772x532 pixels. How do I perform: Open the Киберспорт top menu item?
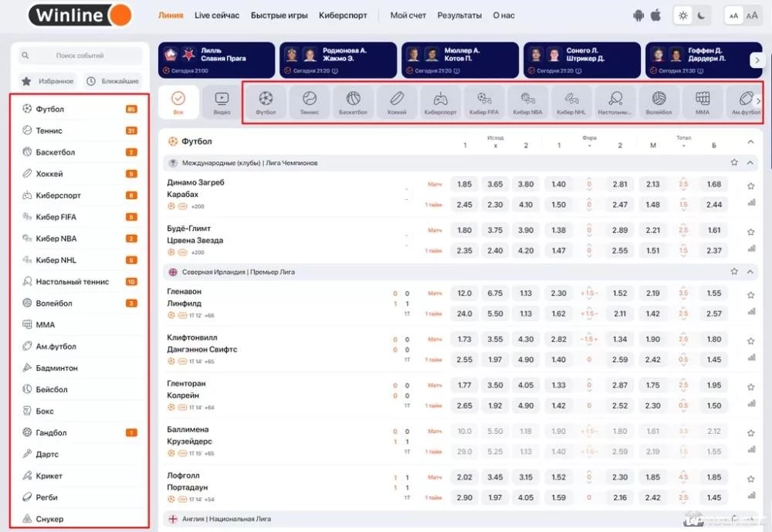pos(343,15)
